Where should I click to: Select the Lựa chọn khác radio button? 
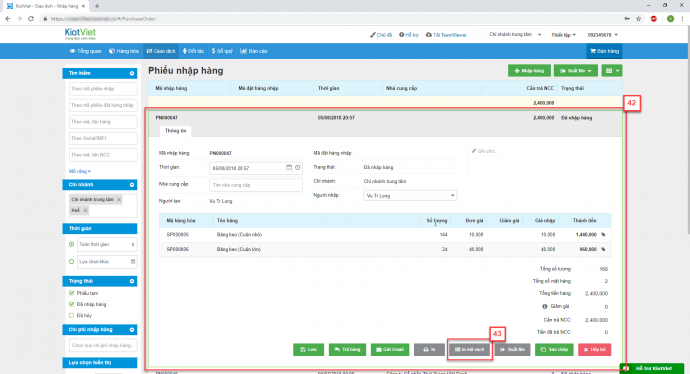(71, 261)
